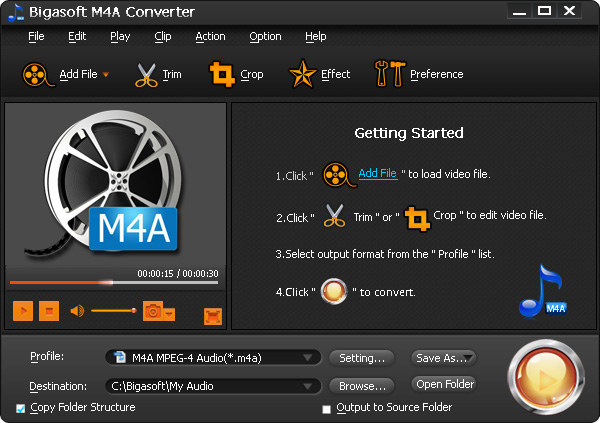
Task: Click the Save As... dropdown button
Action: tap(443, 358)
